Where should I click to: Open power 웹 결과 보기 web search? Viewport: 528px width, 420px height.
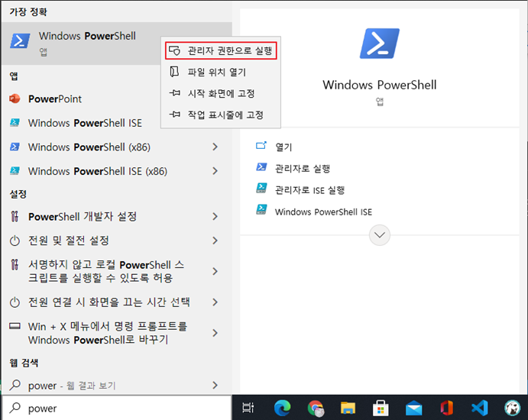[116, 385]
